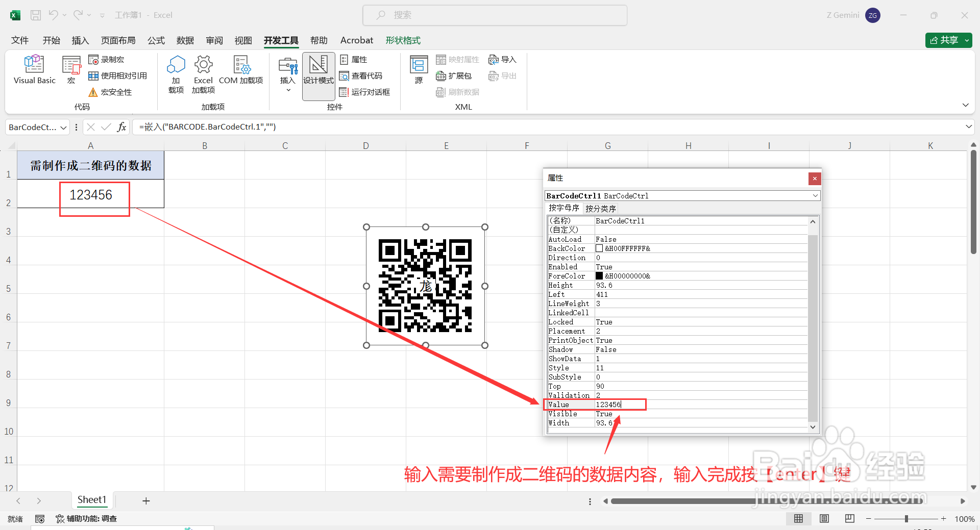980x530 pixels.
Task: Click the ForeColor black color swatch
Action: [x=600, y=276]
